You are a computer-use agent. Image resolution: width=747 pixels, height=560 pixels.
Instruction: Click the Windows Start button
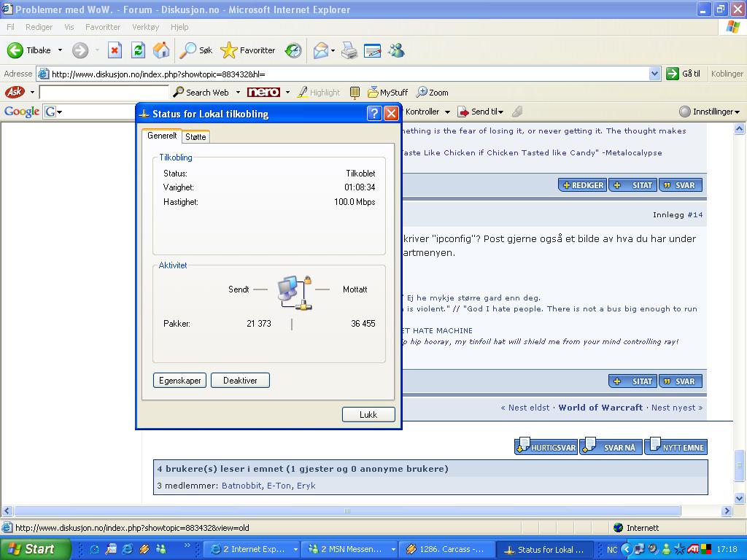[33, 549]
